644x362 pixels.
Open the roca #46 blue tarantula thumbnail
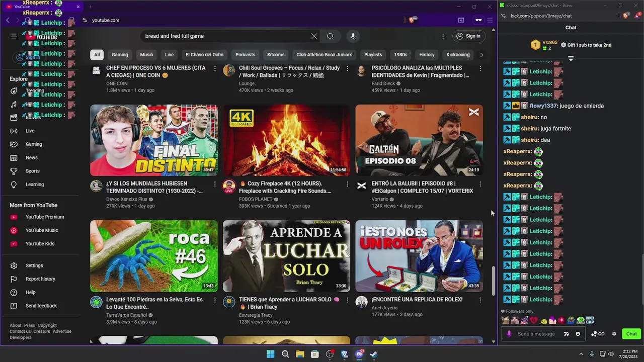tap(154, 256)
